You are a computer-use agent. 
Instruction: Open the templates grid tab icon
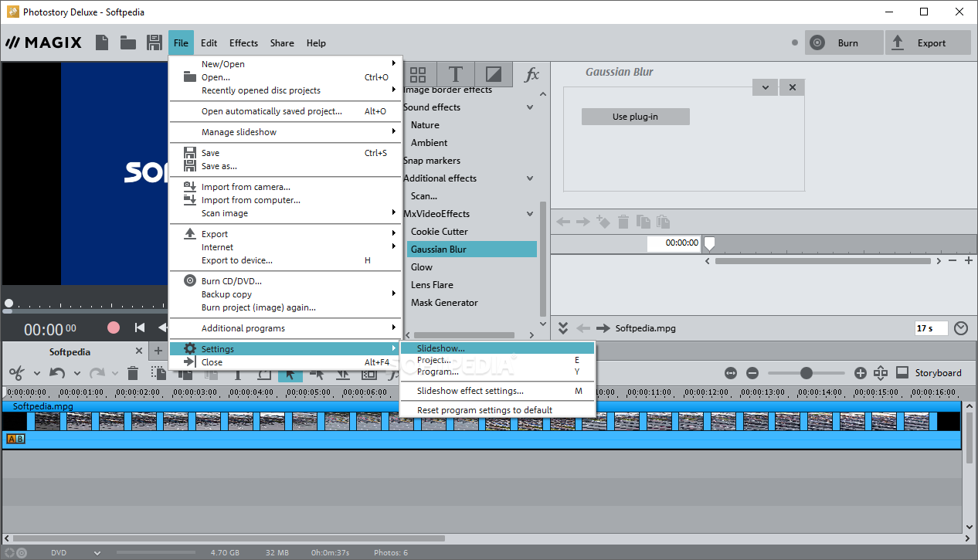coord(418,74)
